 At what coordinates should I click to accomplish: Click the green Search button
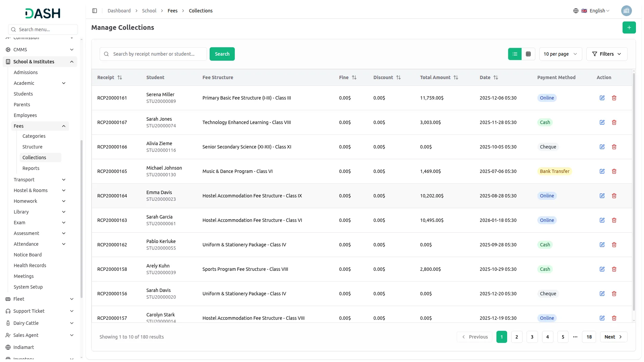222,54
